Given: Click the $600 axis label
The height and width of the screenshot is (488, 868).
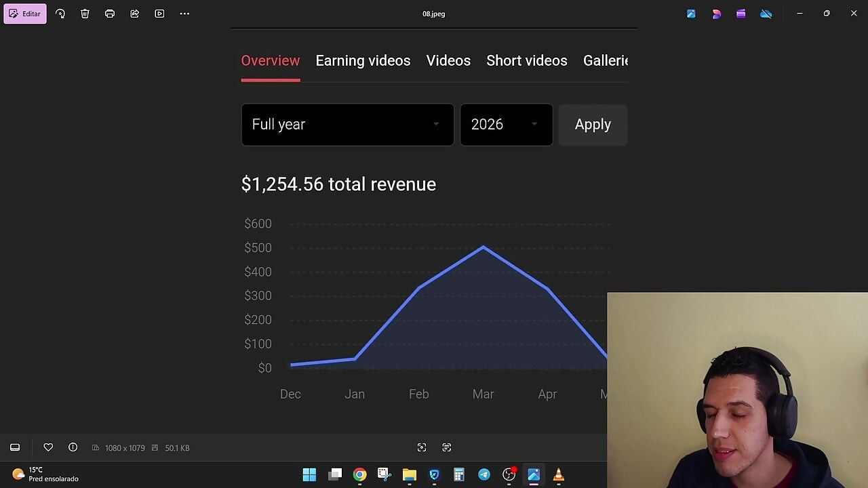Looking at the screenshot, I should (x=258, y=224).
